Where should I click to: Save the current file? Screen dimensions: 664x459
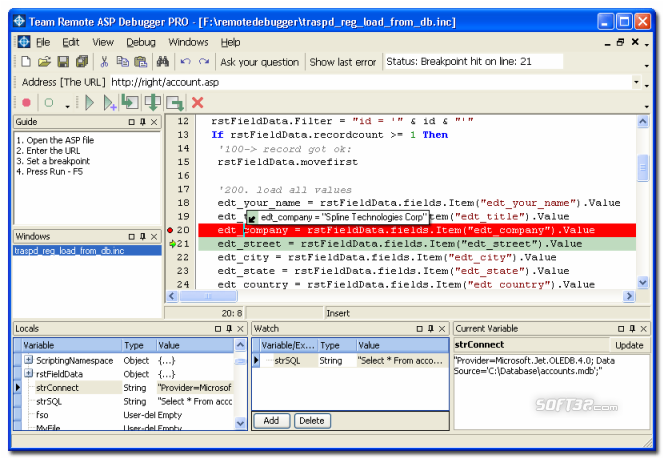[63, 62]
